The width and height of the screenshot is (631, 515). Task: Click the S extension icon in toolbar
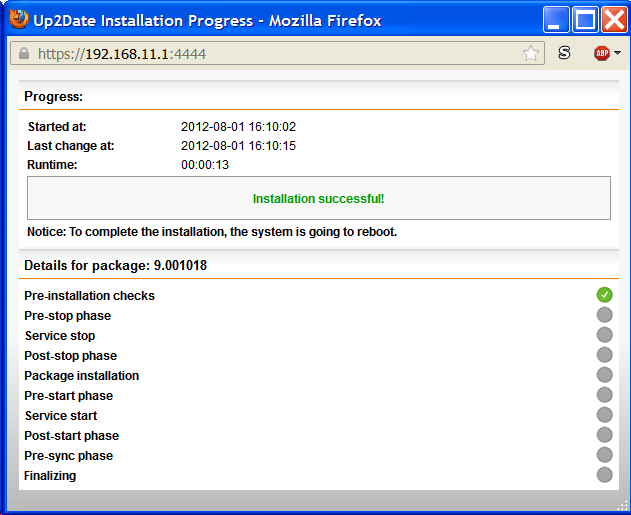click(x=564, y=53)
